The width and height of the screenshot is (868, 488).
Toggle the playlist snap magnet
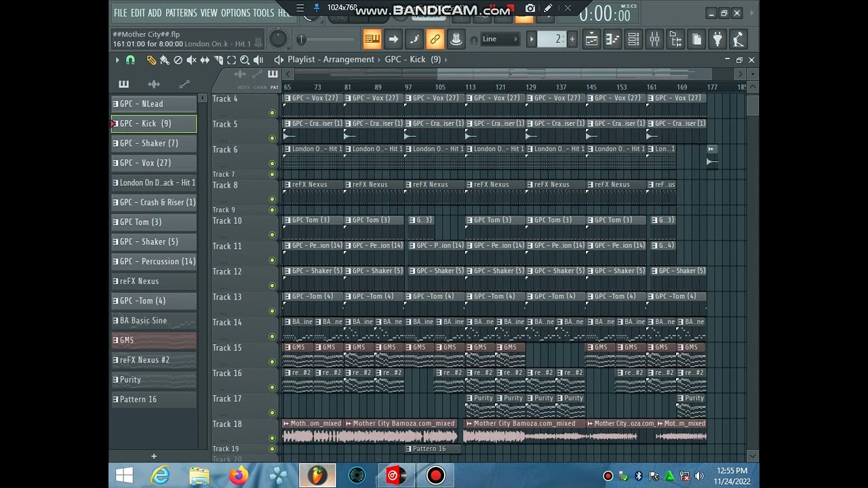pos(130,60)
